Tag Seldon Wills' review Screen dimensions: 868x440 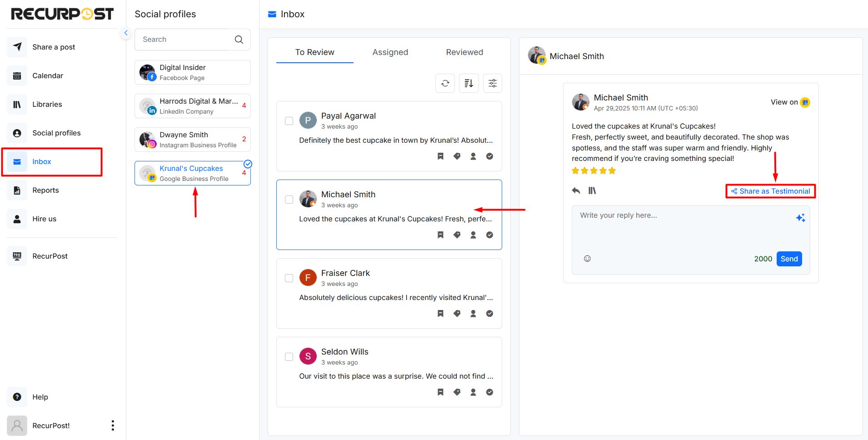(x=457, y=392)
